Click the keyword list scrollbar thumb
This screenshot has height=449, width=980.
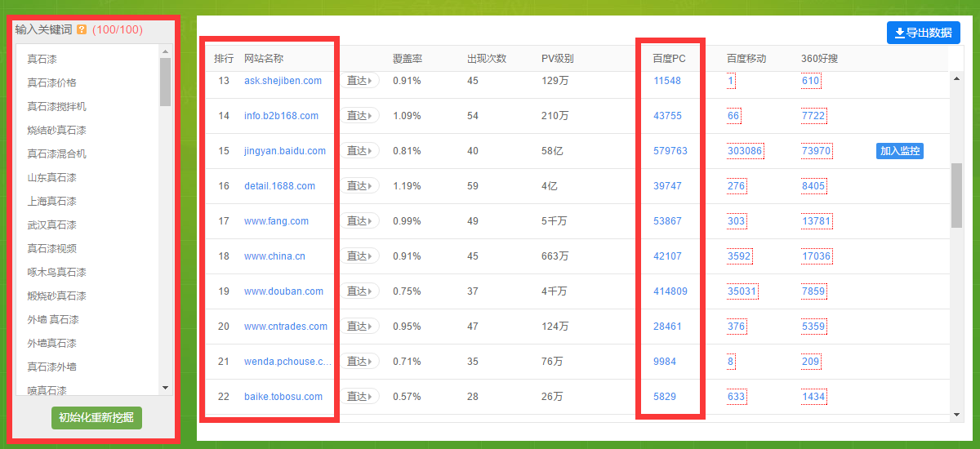tap(165, 82)
